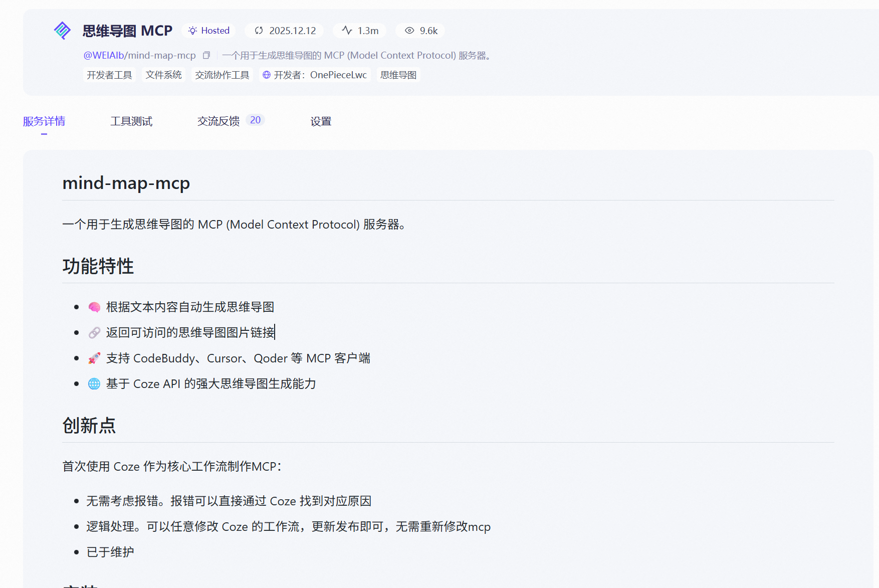Click the 思维导图 MCP page title
Screen dimensions: 879x588
tap(127, 31)
